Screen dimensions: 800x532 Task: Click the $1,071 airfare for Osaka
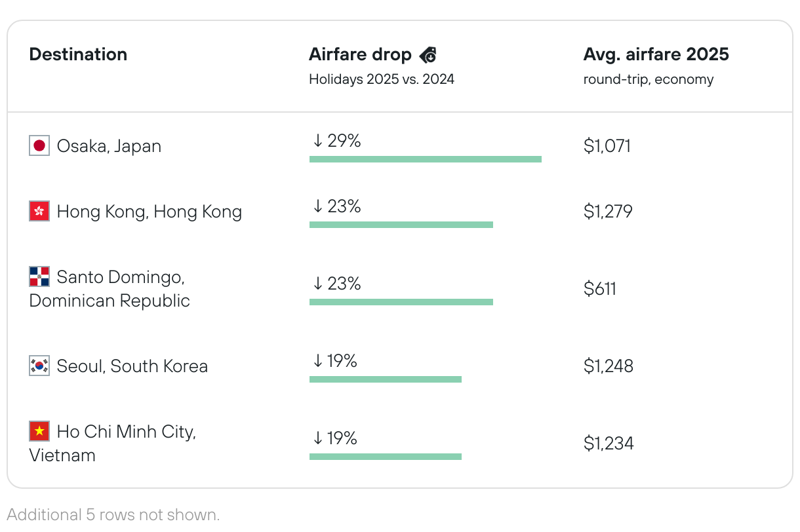point(607,146)
